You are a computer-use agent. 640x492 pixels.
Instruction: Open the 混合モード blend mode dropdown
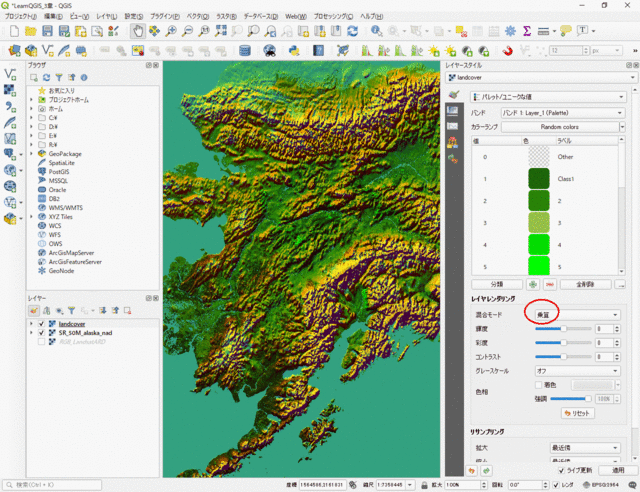576,314
